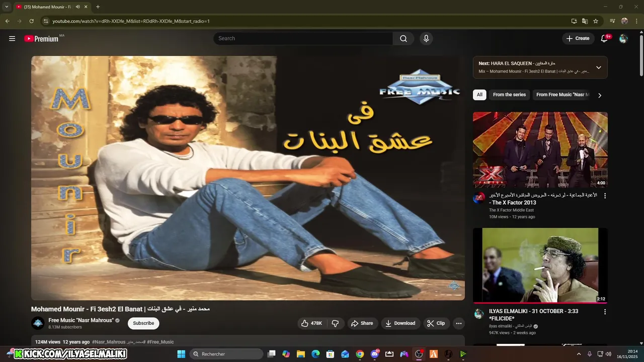Open Microsoft Edge from taskbar

(315, 354)
